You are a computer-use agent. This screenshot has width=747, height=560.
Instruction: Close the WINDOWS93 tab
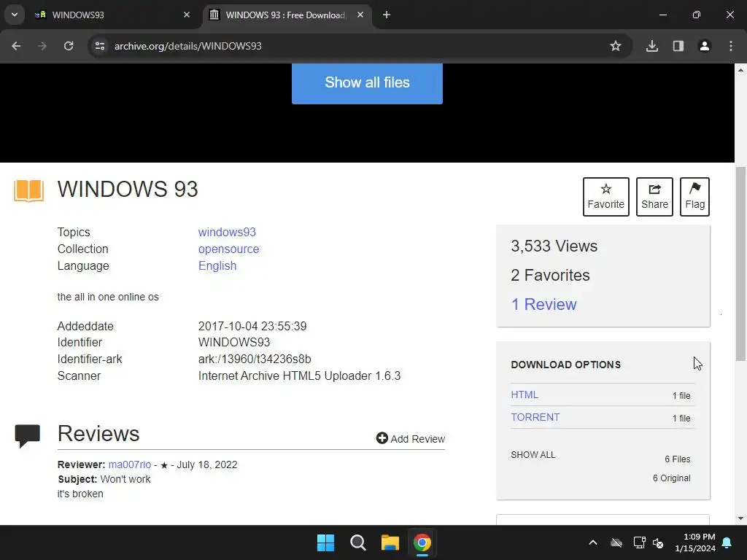[x=187, y=15]
